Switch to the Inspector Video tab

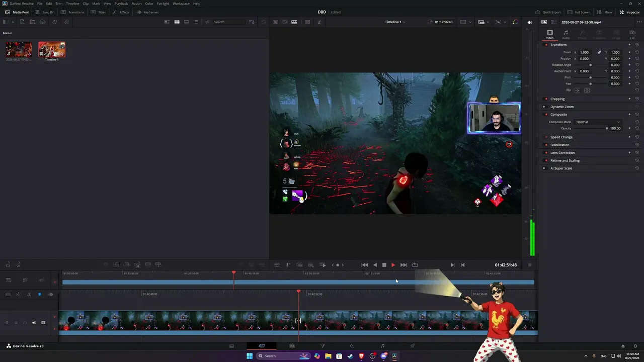pyautogui.click(x=550, y=34)
